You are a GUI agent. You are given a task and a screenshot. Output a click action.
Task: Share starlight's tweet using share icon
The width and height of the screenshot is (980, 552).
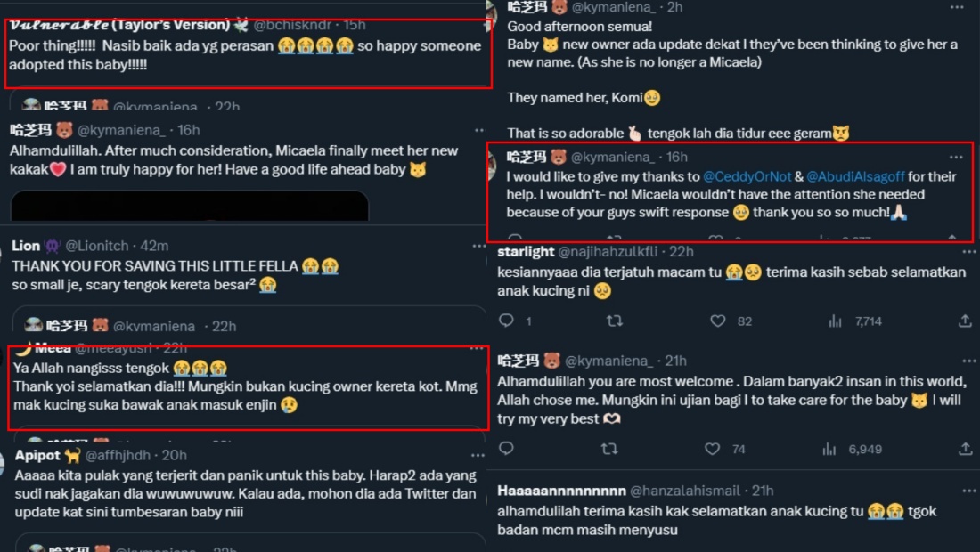[x=965, y=321]
